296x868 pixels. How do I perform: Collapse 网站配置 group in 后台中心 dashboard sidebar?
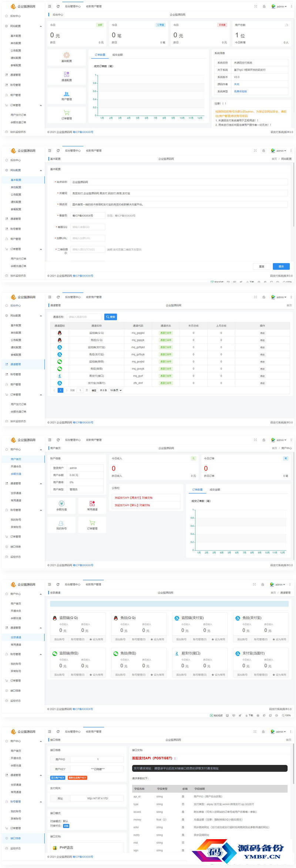point(41,26)
